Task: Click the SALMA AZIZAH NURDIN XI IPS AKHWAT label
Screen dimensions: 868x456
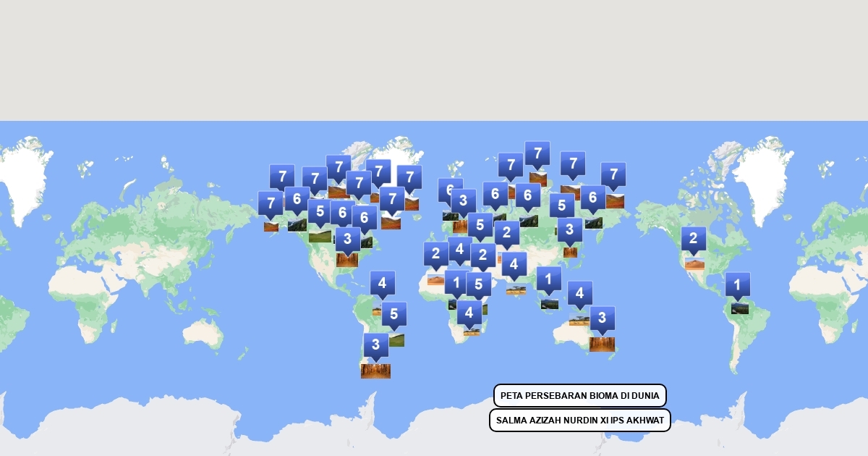Action: (579, 420)
